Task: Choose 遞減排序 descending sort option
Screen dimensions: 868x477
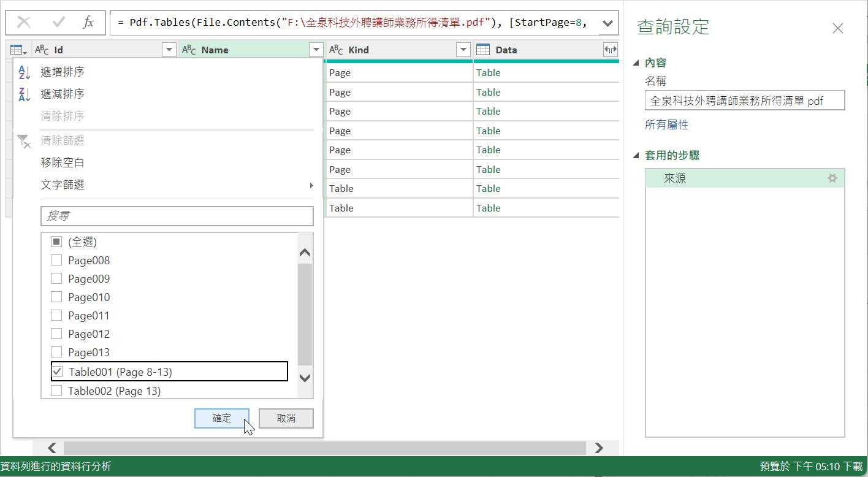Action: point(63,94)
